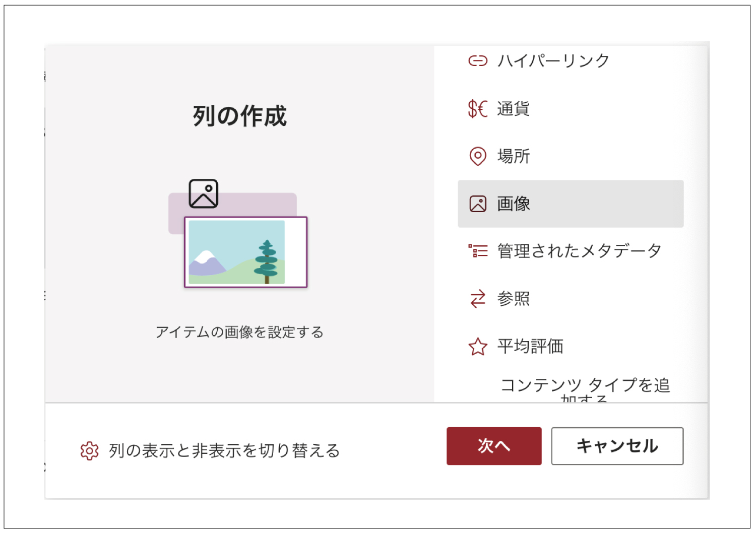Click the currency $€ icon
The image size is (756, 534).
[478, 108]
